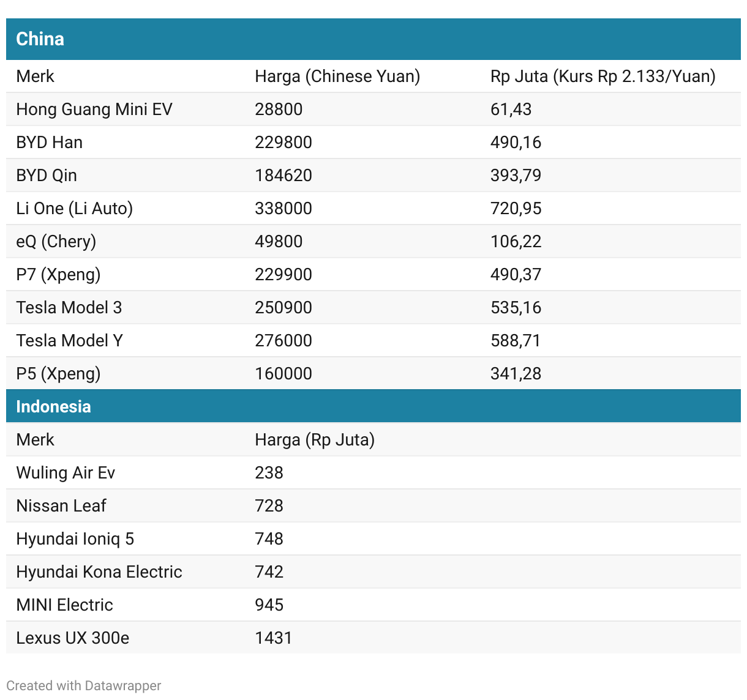Click the Hyundai Ioniq 5 row name
Viewport: 747px width, 700px height.
click(x=75, y=539)
